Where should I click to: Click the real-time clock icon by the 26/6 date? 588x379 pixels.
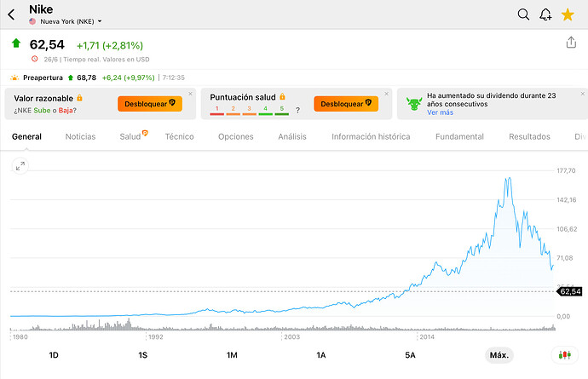tap(34, 59)
